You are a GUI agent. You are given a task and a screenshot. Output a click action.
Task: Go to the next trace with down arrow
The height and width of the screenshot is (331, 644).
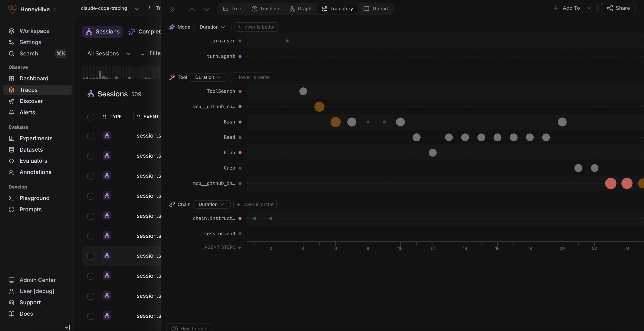tap(207, 9)
